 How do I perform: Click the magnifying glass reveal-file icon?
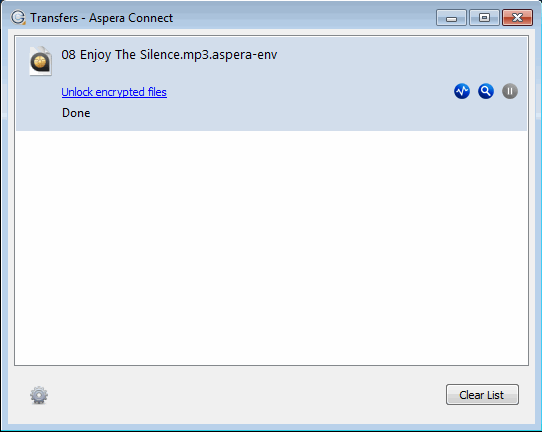(486, 92)
